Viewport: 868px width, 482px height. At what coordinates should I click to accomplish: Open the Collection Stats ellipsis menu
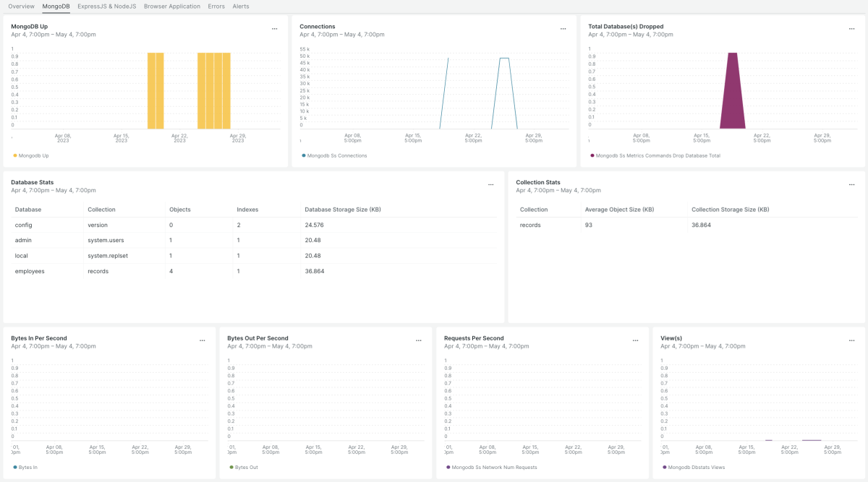[x=851, y=185]
